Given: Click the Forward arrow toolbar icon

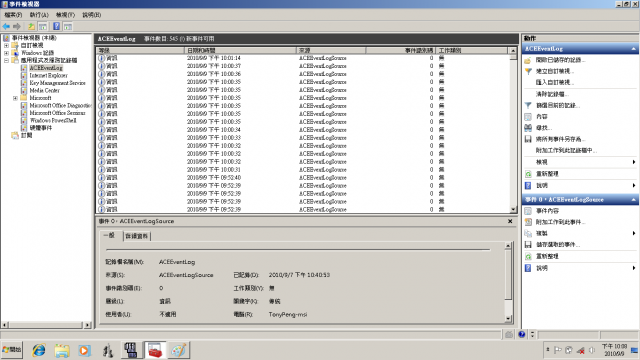Looking at the screenshot, I should 17,27.
